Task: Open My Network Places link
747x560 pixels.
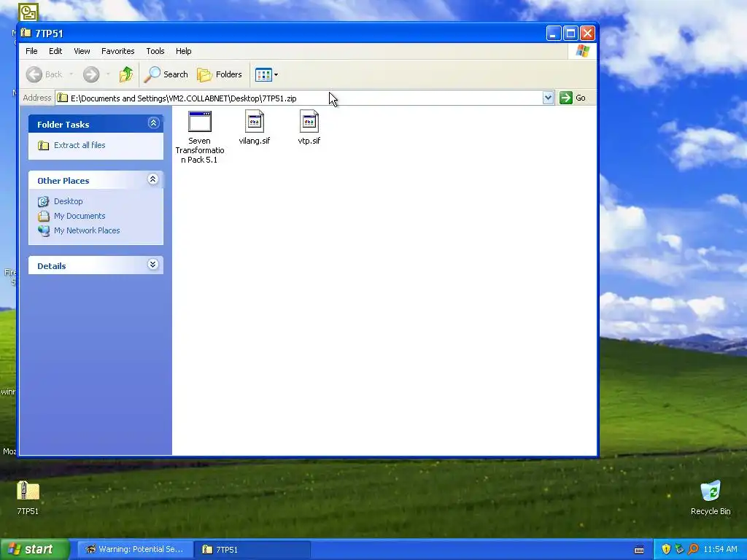Action: (x=87, y=230)
